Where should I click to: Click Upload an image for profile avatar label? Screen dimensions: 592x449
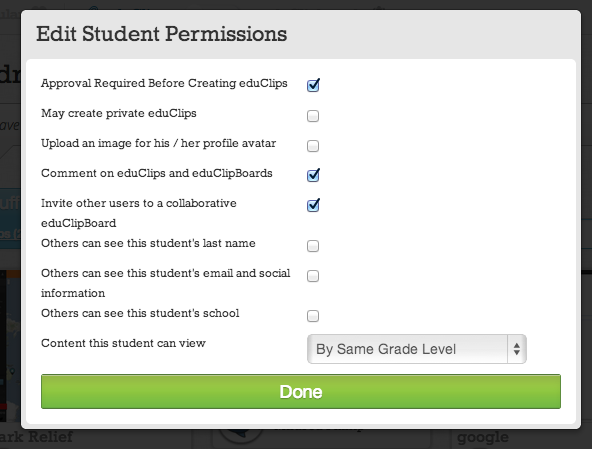[159, 143]
